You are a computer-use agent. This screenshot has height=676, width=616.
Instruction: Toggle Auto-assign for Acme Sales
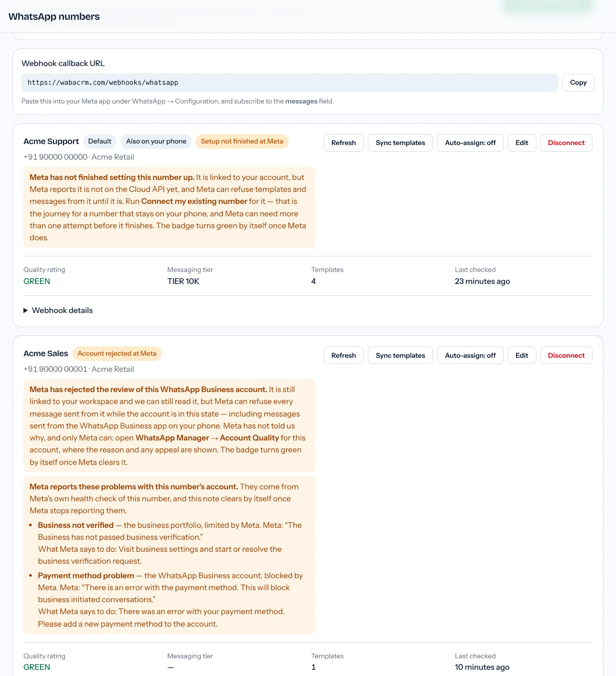point(470,355)
